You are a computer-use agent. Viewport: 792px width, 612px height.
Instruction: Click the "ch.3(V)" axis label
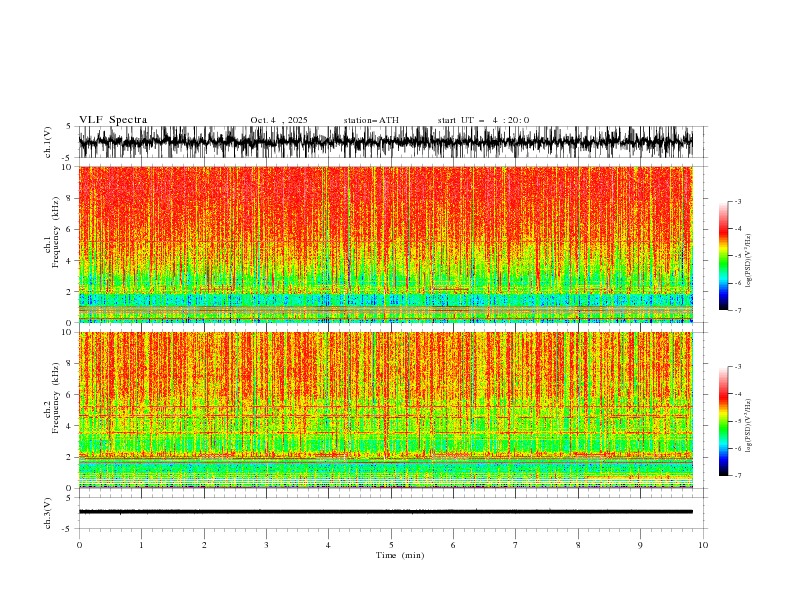click(48, 513)
